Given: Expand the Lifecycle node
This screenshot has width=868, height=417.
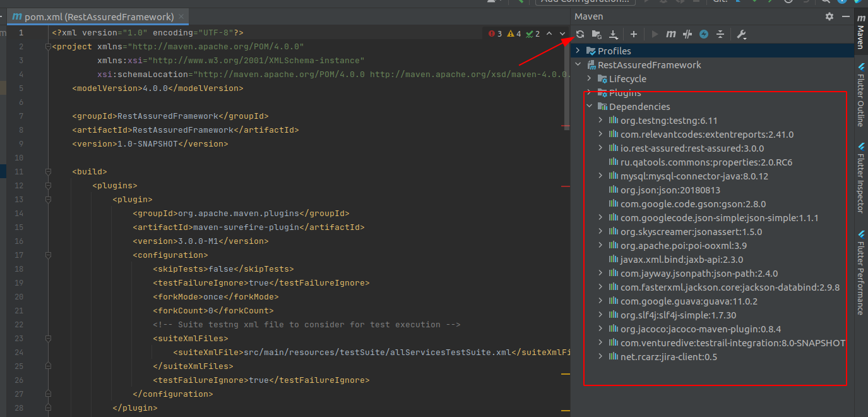Looking at the screenshot, I should [588, 78].
